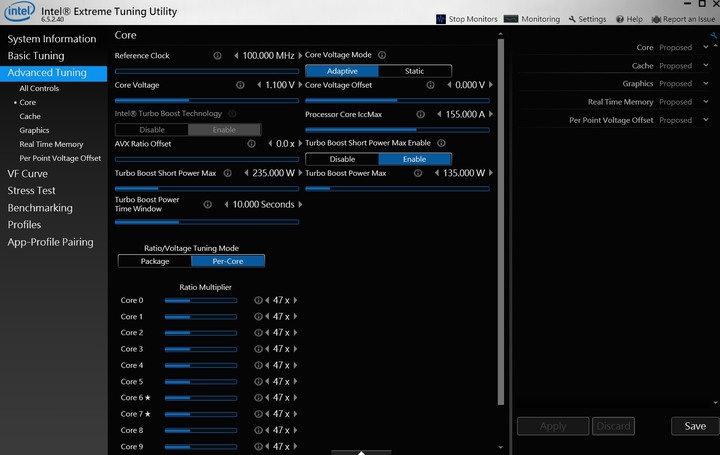Image resolution: width=720 pixels, height=455 pixels.
Task: Click the Discard button
Action: 613,426
